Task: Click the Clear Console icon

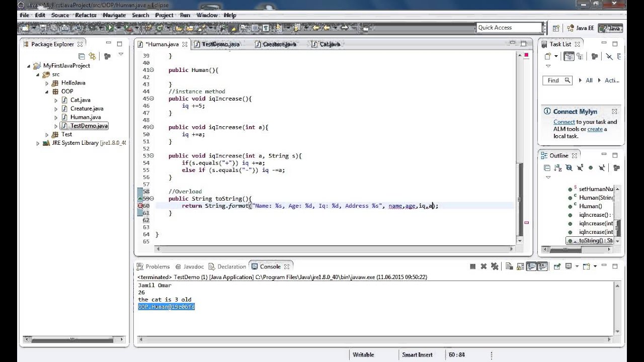Action: point(509,266)
